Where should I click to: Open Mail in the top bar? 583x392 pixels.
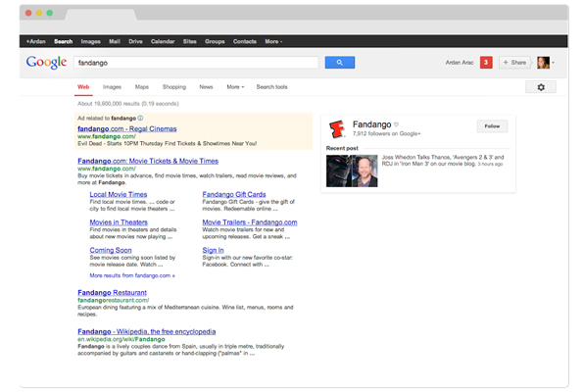click(115, 42)
